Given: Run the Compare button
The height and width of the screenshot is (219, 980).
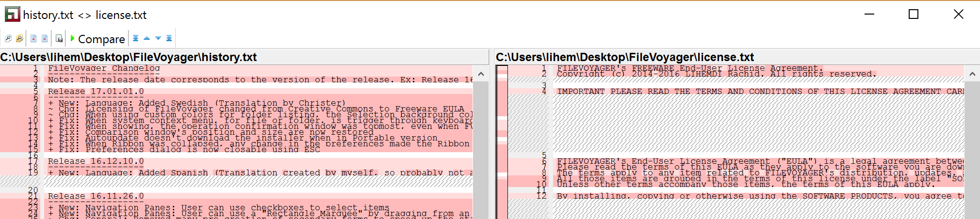Looking at the screenshot, I should (98, 39).
